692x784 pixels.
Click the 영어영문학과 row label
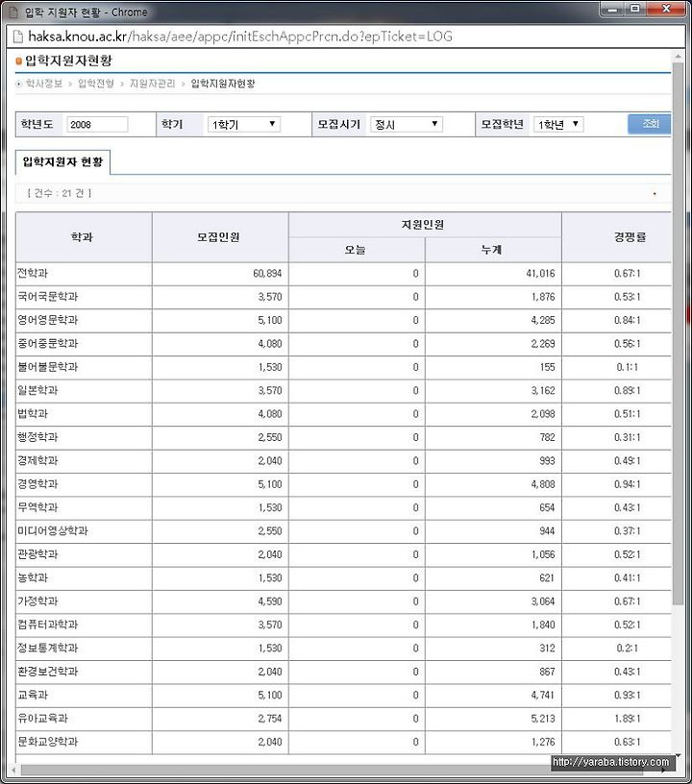tap(48, 320)
